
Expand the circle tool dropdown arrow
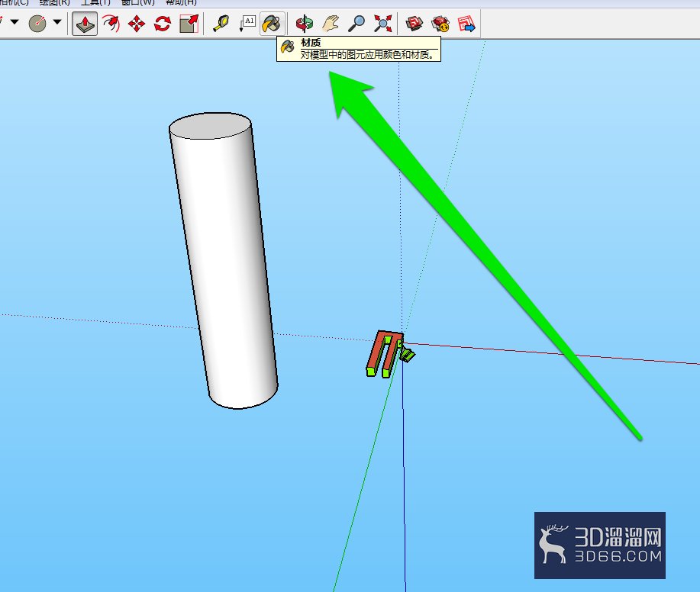tap(57, 21)
